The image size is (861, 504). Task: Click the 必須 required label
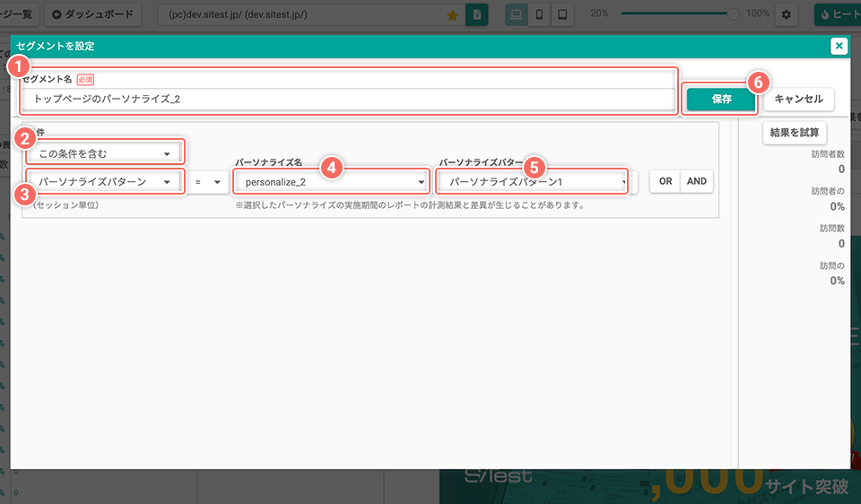(x=85, y=80)
